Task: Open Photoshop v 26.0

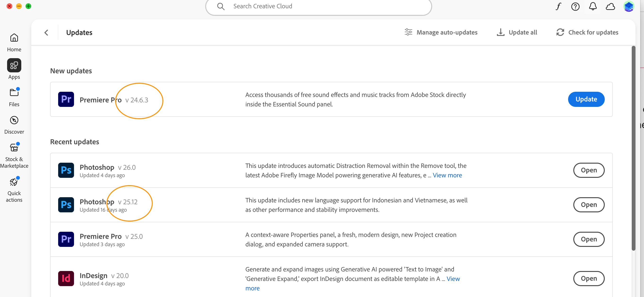Action: [x=588, y=170]
